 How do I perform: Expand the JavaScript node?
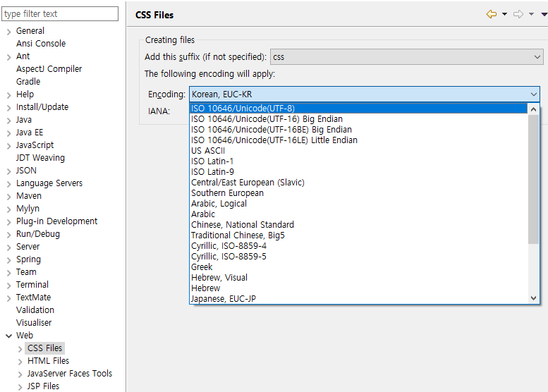tap(8, 146)
